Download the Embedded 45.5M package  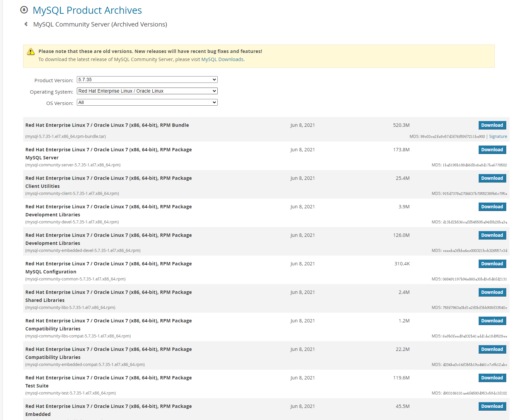tap(492, 406)
